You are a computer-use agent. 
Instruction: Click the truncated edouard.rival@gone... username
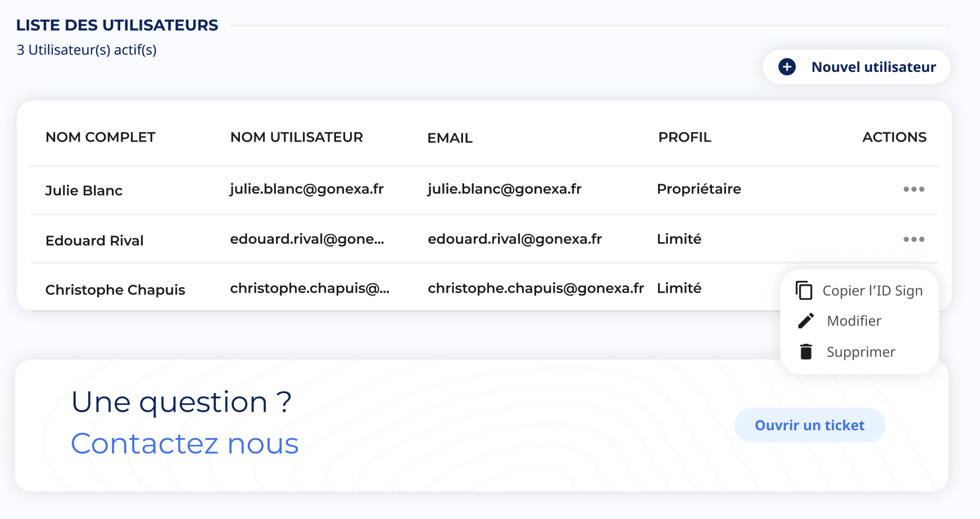(x=307, y=239)
